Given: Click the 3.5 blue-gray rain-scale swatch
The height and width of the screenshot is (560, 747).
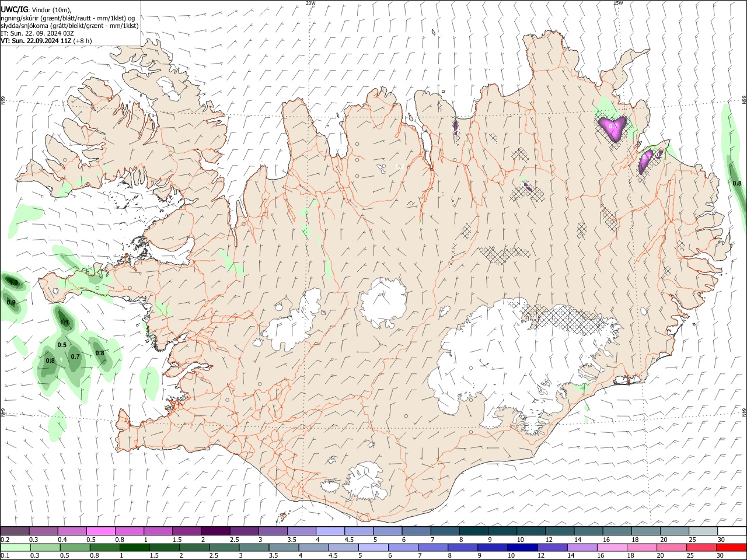Looking at the screenshot, I should tap(284, 547).
